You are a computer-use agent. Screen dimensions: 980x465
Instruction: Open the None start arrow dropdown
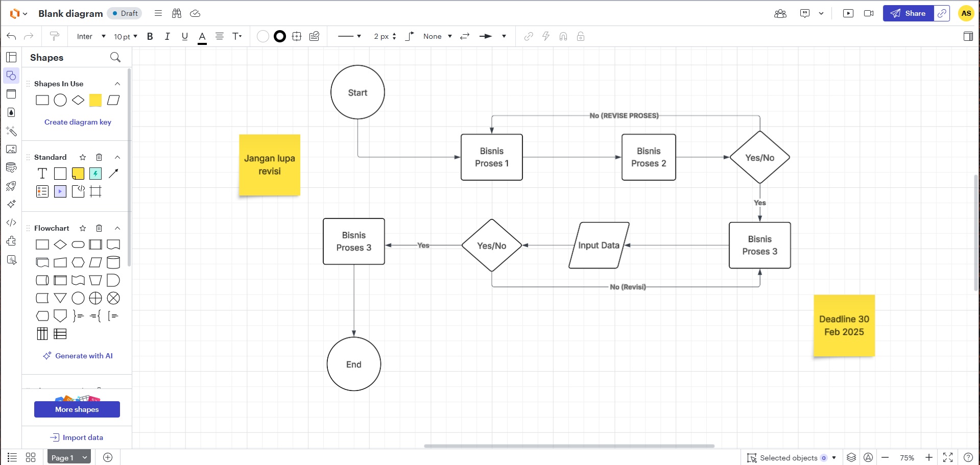point(438,36)
